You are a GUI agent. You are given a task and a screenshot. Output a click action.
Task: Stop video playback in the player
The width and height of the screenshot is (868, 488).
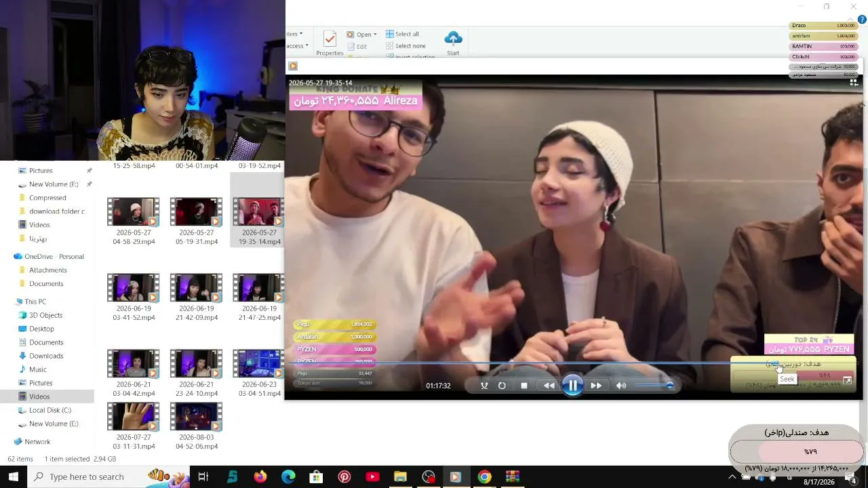524,386
